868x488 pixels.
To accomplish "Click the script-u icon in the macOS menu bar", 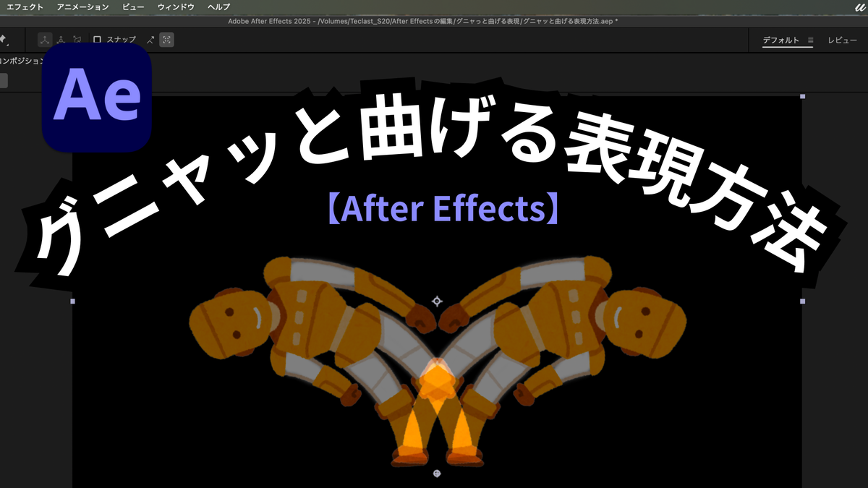I will click(859, 7).
